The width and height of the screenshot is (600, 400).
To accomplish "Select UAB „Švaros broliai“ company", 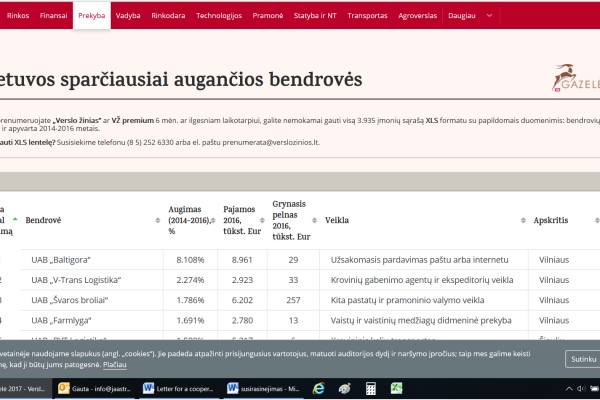I will (x=70, y=300).
